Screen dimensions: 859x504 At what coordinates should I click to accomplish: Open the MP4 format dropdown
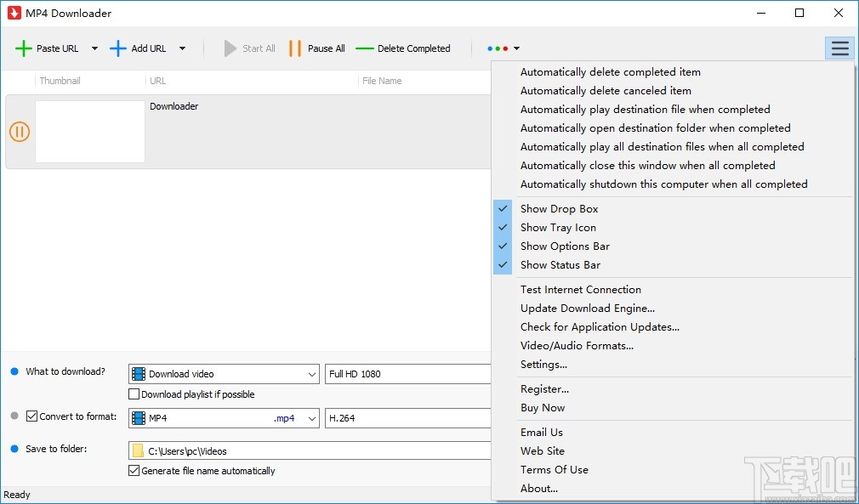pyautogui.click(x=311, y=417)
